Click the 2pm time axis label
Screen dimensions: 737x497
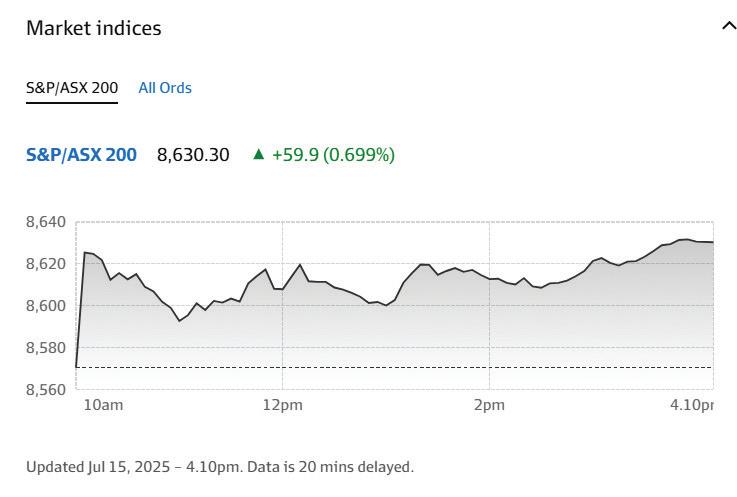pyautogui.click(x=489, y=404)
